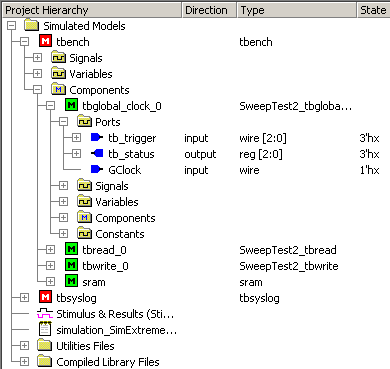Select the GClock port label
The height and width of the screenshot is (369, 390).
(124, 170)
